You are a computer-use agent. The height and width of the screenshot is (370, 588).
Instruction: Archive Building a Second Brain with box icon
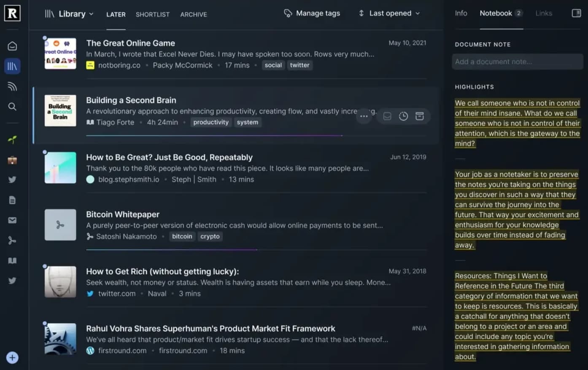(x=419, y=116)
